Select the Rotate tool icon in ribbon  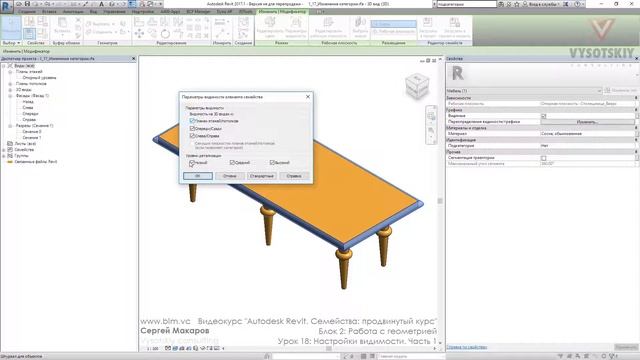(165, 33)
